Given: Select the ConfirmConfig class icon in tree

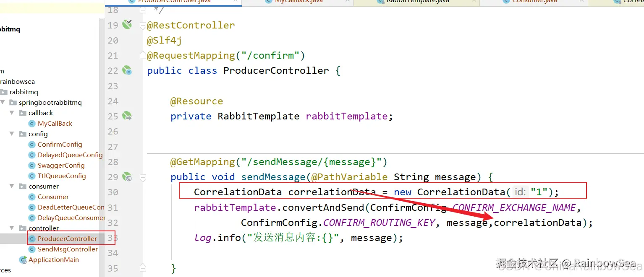Looking at the screenshot, I should [32, 145].
